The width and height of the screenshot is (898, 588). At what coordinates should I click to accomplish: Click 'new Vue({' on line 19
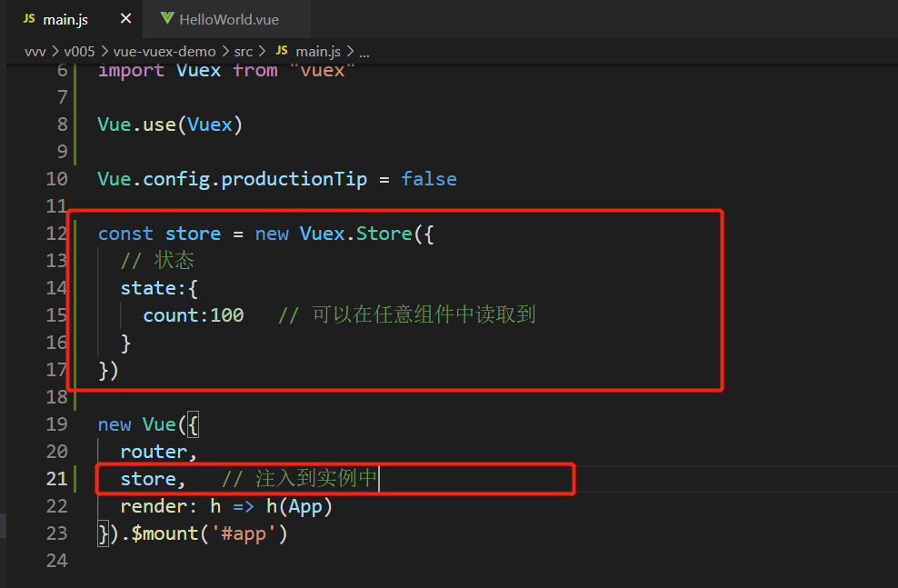tap(148, 424)
